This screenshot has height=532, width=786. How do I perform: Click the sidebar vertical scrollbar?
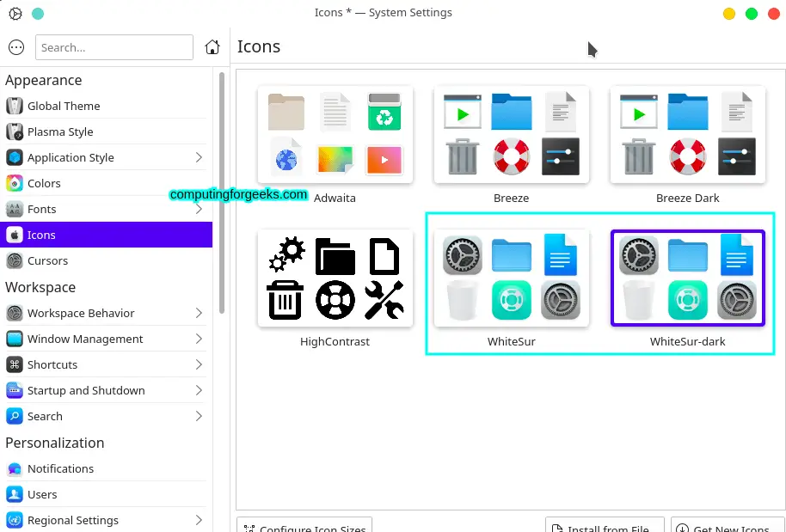coord(222,193)
